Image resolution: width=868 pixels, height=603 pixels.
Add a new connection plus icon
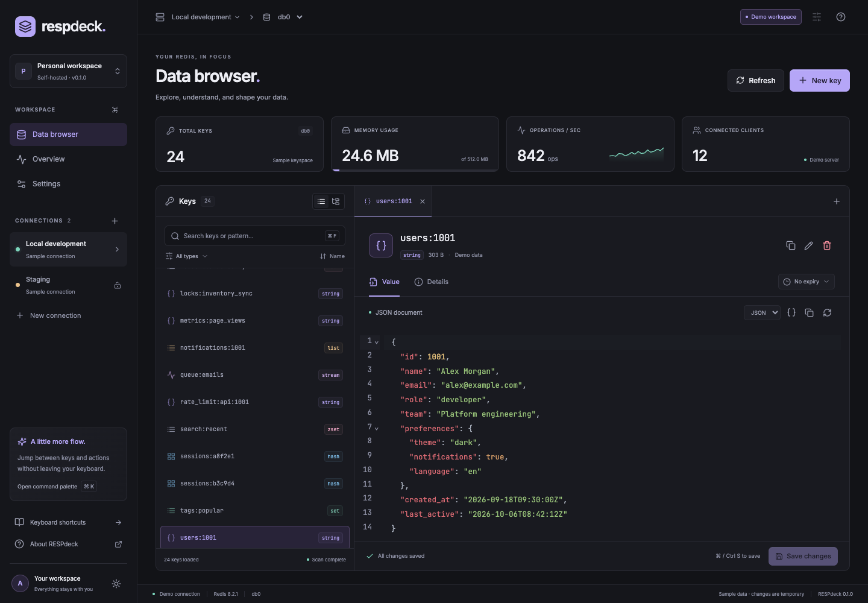(115, 221)
